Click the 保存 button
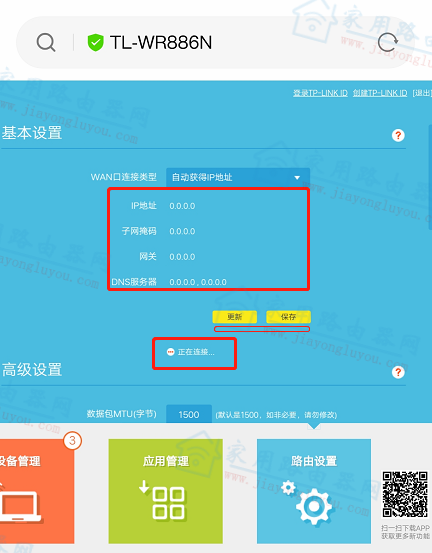Image resolution: width=432 pixels, height=553 pixels. [x=288, y=317]
